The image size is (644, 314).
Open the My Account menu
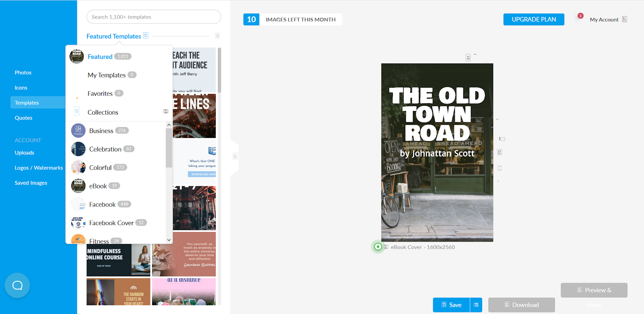(608, 19)
